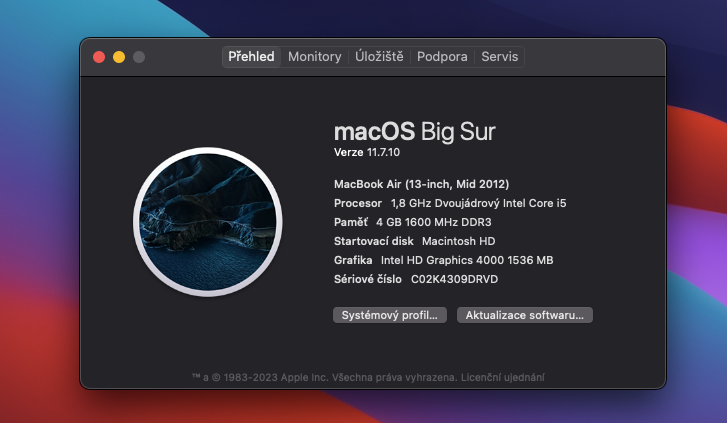Click the 1,8 GHz Dvoujádrový Intel Core i5 value
The width and height of the screenshot is (727, 423).
click(x=478, y=203)
